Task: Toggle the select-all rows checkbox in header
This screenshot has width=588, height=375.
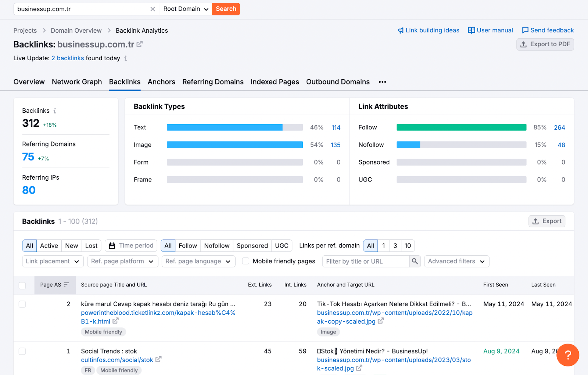Action: [22, 285]
